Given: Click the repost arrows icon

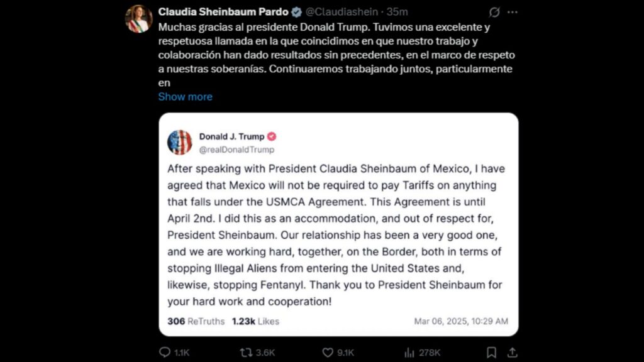Looking at the screenshot, I should (246, 352).
